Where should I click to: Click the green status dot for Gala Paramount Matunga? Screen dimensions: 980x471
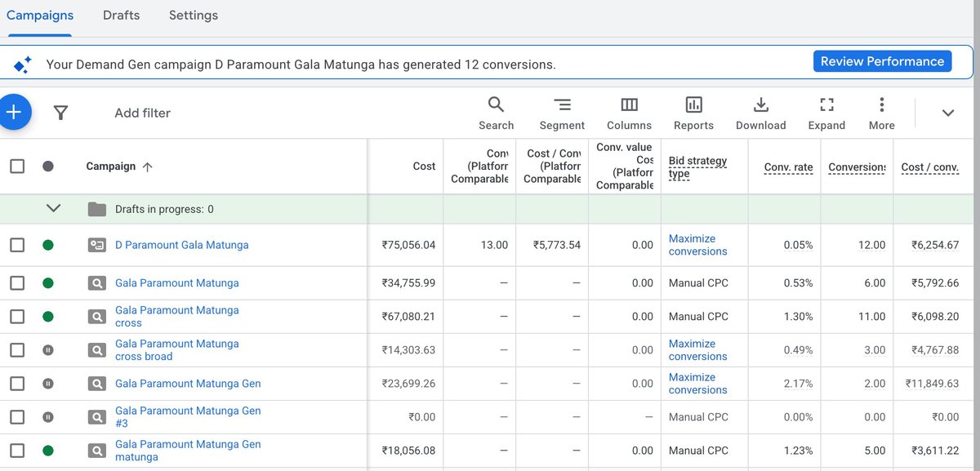coord(48,283)
